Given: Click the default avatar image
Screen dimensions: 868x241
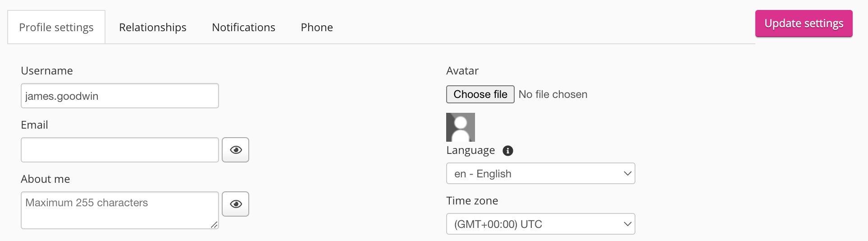Looking at the screenshot, I should pyautogui.click(x=461, y=127).
